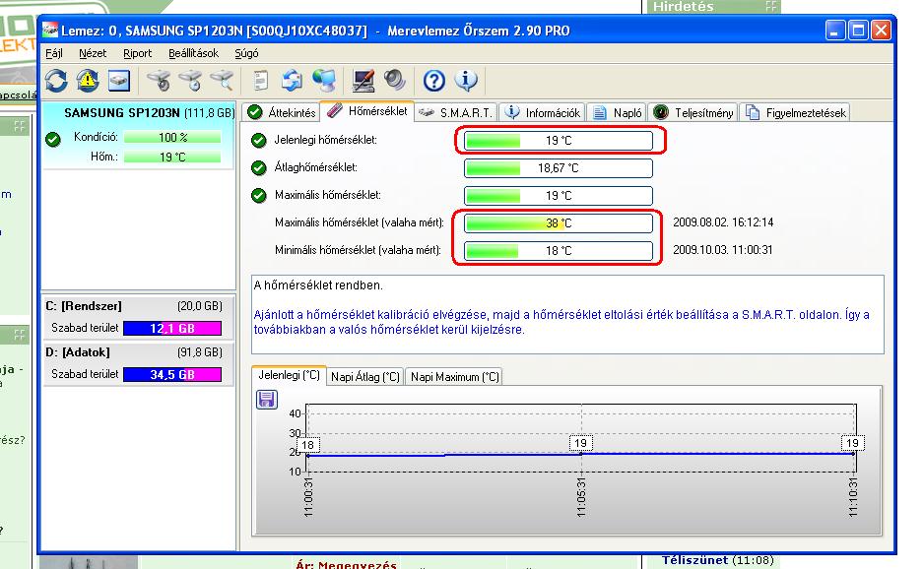Click the small icon on the Hirdetés panel header
This screenshot has width=924, height=569.
pos(770,7)
